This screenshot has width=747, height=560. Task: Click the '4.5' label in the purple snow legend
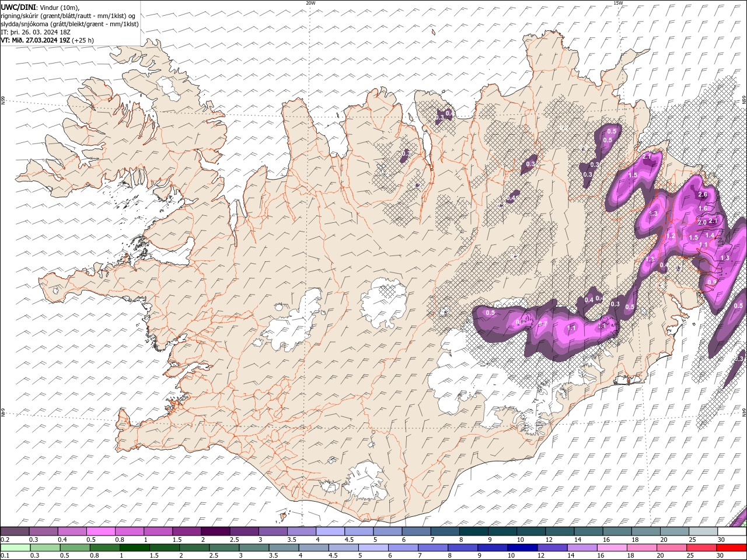click(x=349, y=540)
